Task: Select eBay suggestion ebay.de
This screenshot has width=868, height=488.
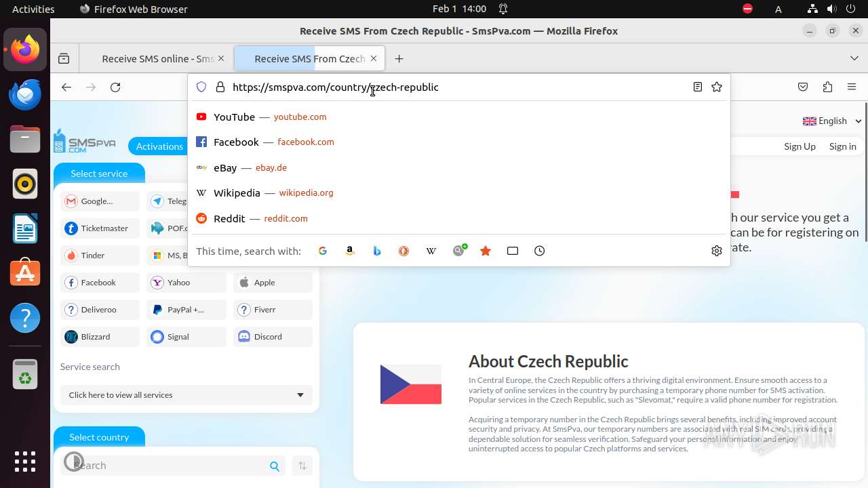Action: (459, 167)
